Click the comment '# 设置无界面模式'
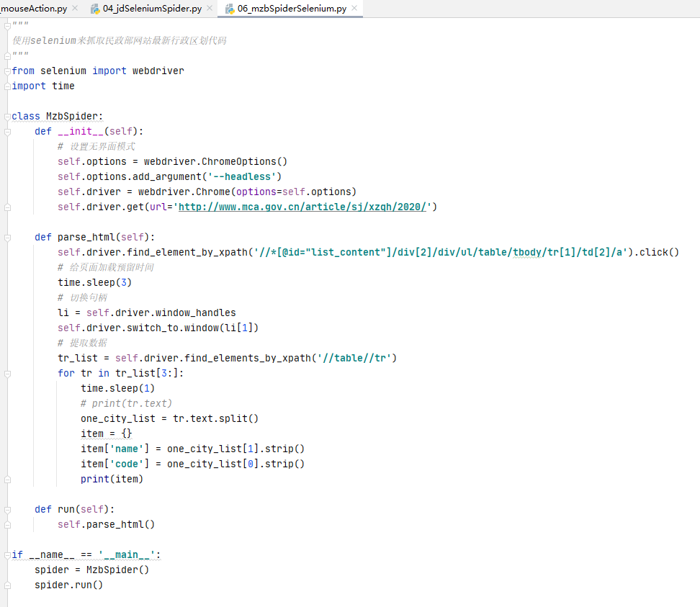This screenshot has height=607, width=700. (x=97, y=146)
